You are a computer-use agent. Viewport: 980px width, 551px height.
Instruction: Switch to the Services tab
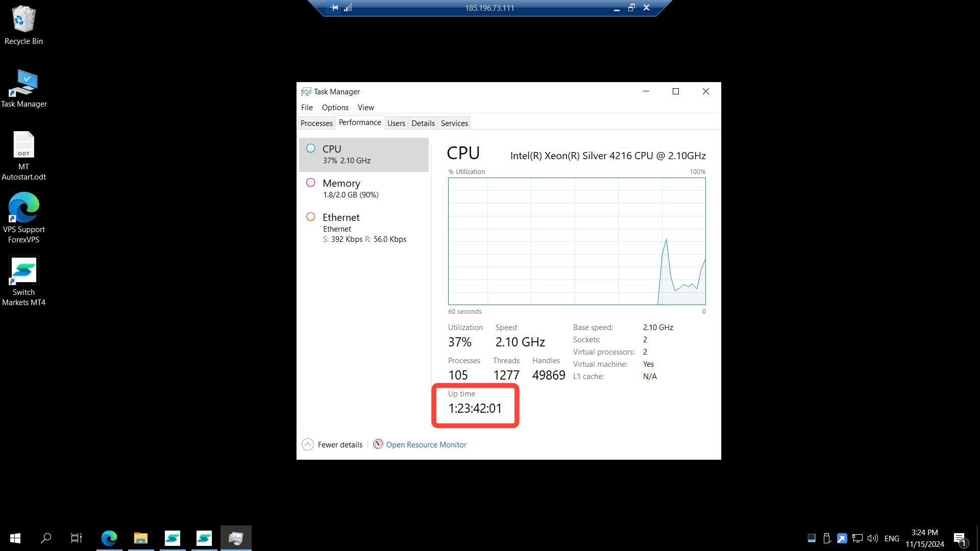click(x=454, y=123)
